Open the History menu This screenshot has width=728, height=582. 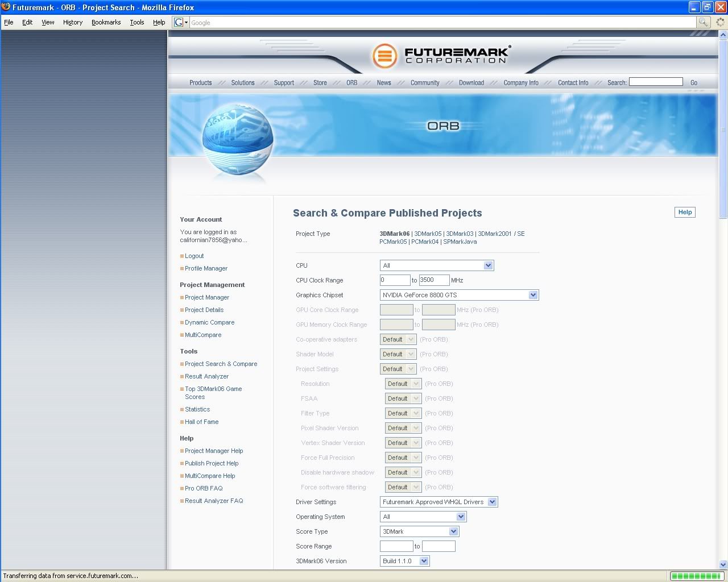tap(73, 22)
